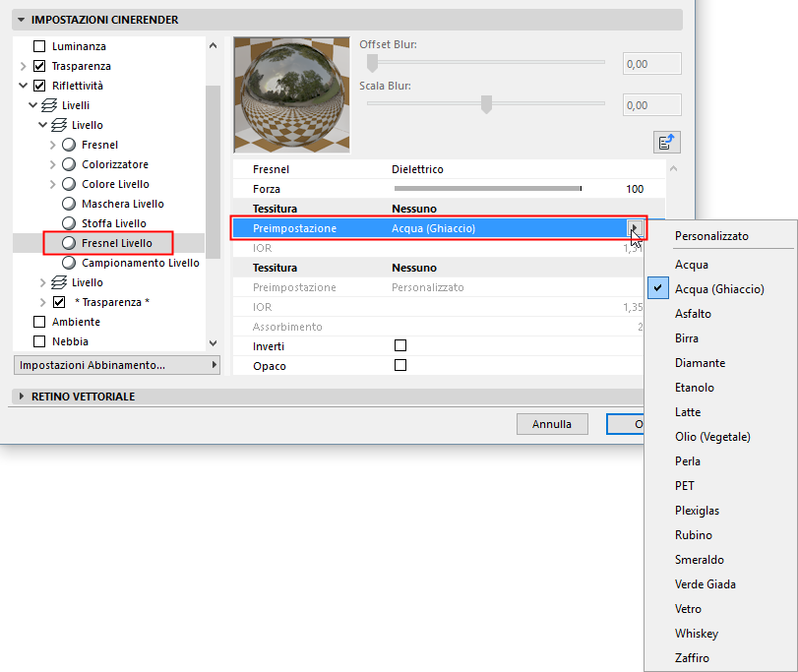798x672 pixels.
Task: Select the Assorbimento parameter row
Action: point(438,327)
